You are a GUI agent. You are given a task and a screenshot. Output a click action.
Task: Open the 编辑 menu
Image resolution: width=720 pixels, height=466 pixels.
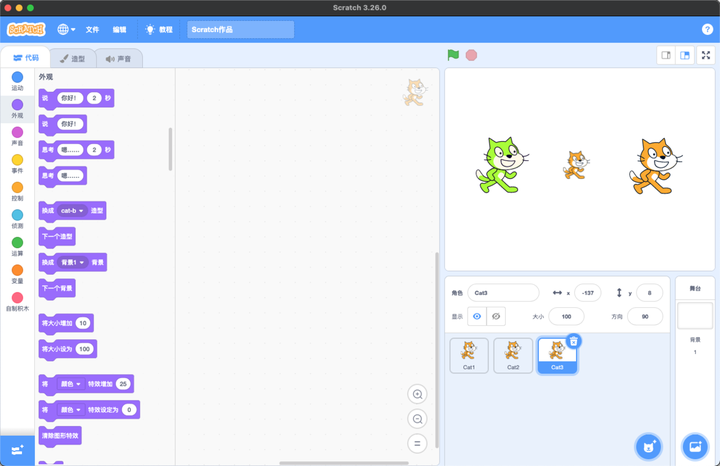pos(119,29)
